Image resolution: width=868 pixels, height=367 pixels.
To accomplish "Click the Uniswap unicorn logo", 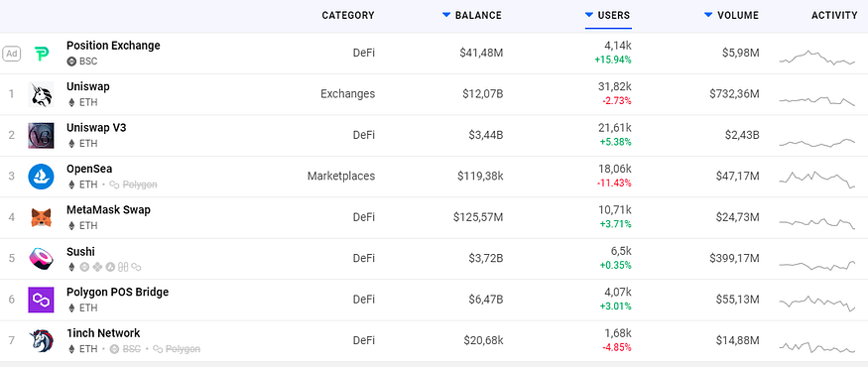I will pyautogui.click(x=41, y=94).
